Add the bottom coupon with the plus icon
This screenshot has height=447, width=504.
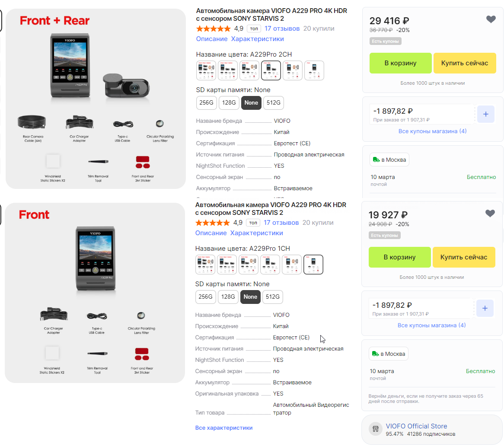pos(485,308)
